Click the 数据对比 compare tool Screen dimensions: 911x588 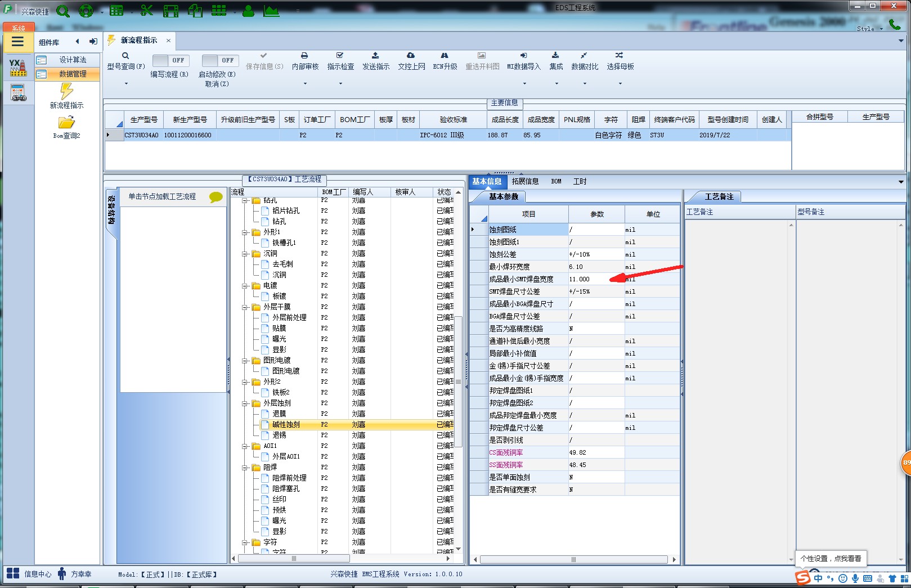pyautogui.click(x=585, y=61)
